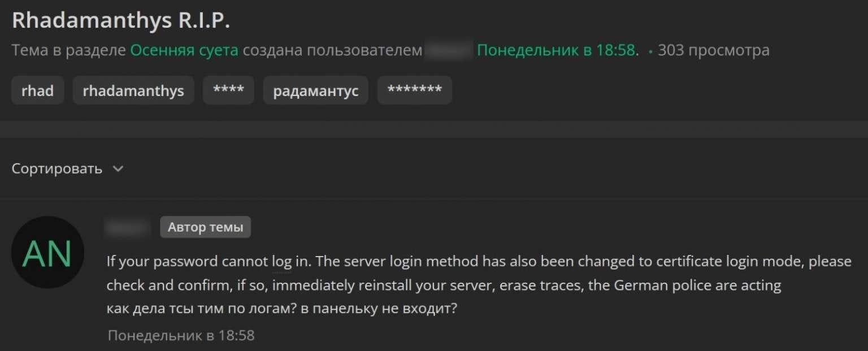Select the радамантус tag
This screenshot has width=868, height=351.
point(315,90)
